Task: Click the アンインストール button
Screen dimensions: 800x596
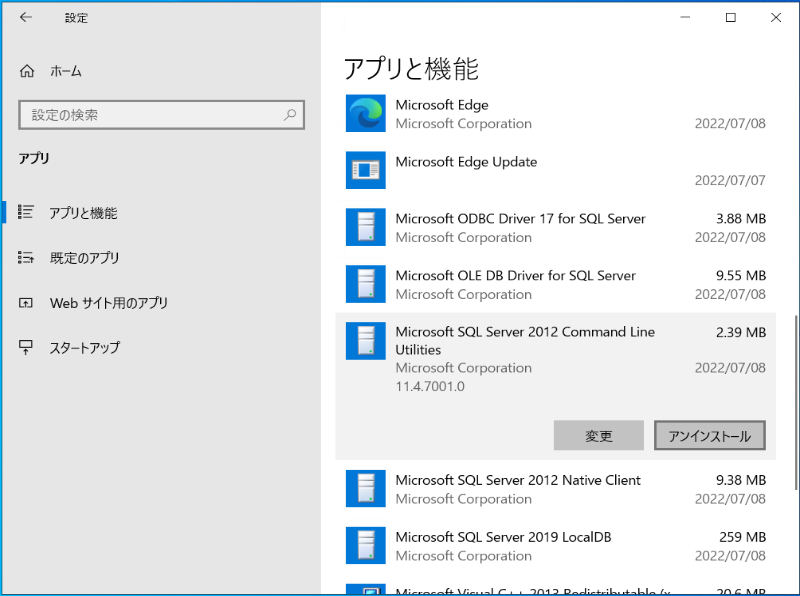Action: pyautogui.click(x=710, y=435)
